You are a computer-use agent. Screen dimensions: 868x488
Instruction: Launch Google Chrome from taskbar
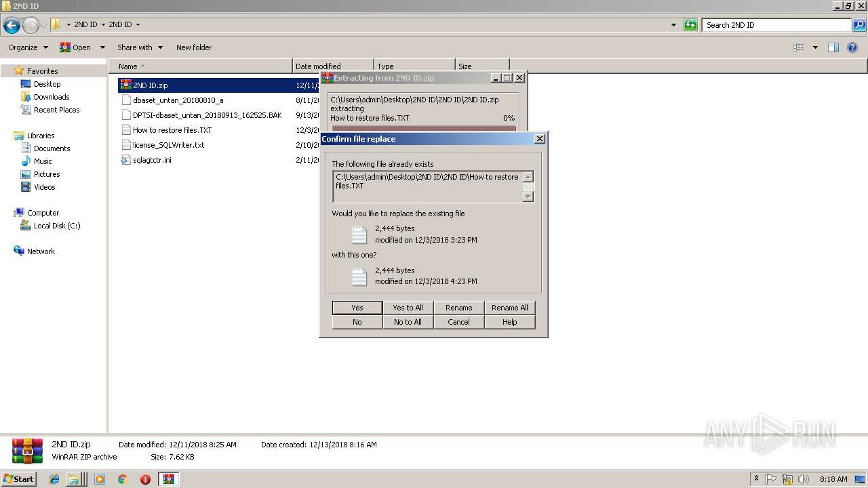click(122, 479)
